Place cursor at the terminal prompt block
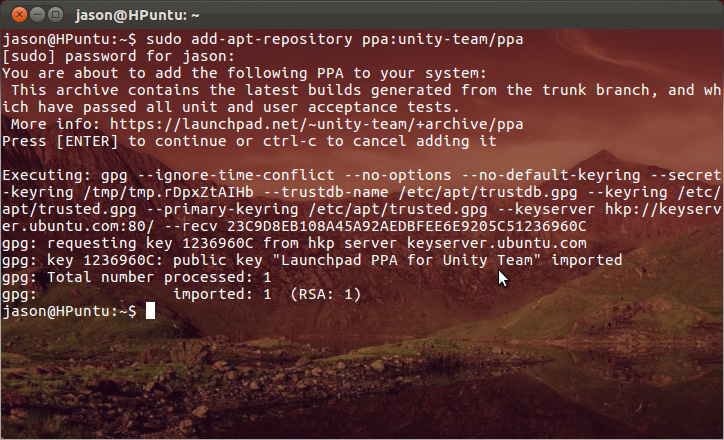 coord(150,312)
